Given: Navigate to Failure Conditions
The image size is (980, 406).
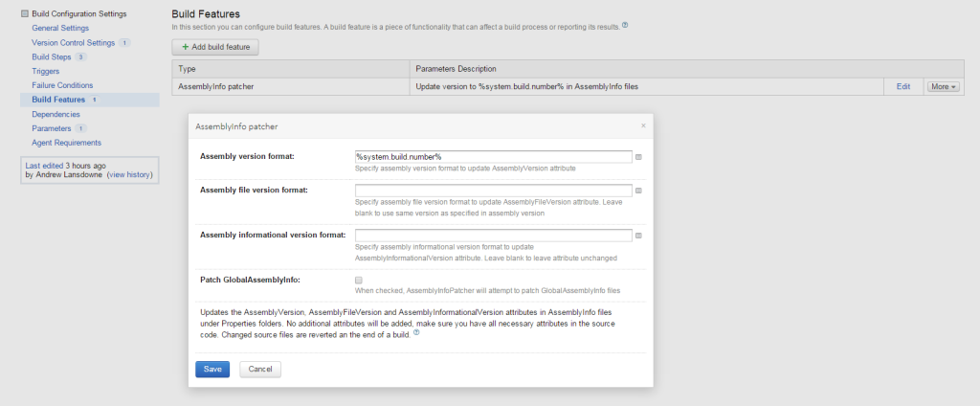Looking at the screenshot, I should point(62,85).
